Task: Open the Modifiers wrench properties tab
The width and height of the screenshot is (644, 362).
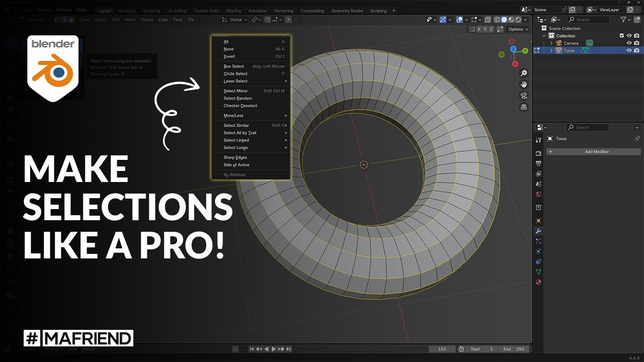Action: pos(538,231)
